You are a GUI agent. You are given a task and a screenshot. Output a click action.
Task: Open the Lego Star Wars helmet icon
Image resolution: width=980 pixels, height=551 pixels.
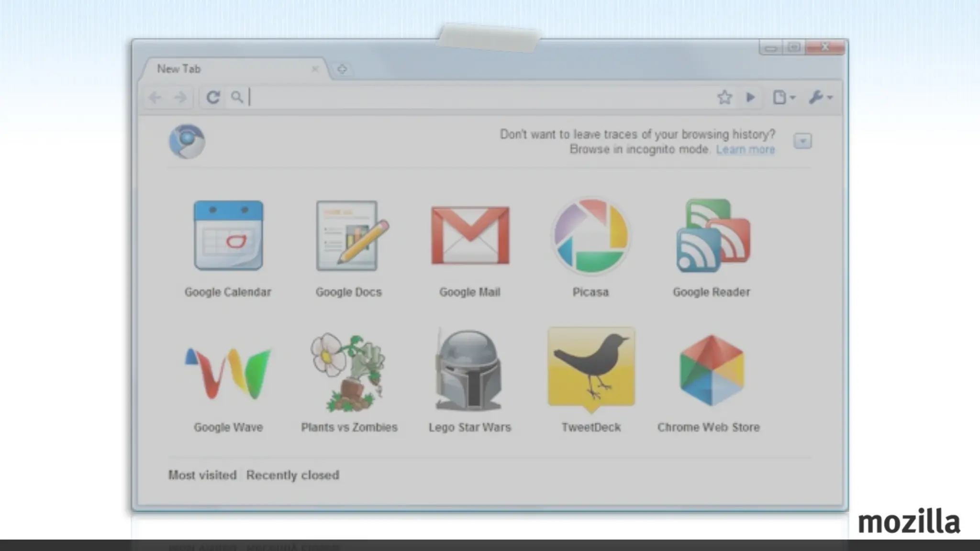point(469,371)
